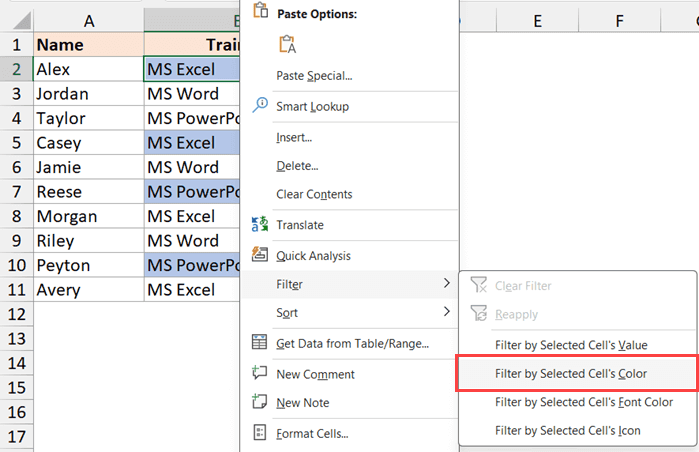This screenshot has height=452, width=699.
Task: Click the MS Excel cell in Casey's row
Action: (192, 143)
